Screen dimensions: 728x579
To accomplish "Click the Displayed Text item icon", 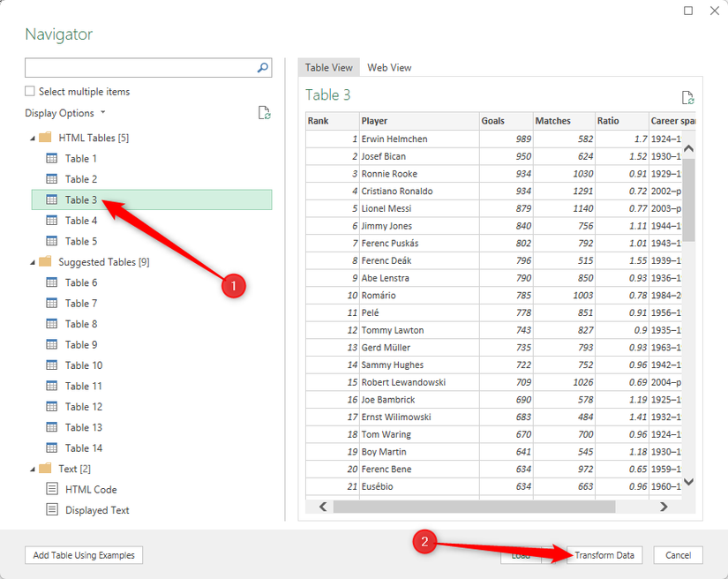I will coord(52,509).
